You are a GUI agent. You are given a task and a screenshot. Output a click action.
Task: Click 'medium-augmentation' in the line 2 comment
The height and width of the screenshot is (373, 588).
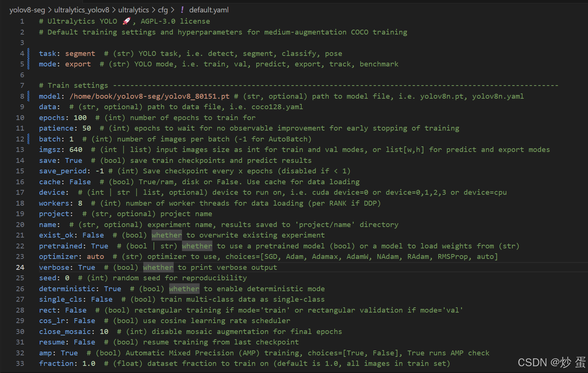(x=305, y=32)
